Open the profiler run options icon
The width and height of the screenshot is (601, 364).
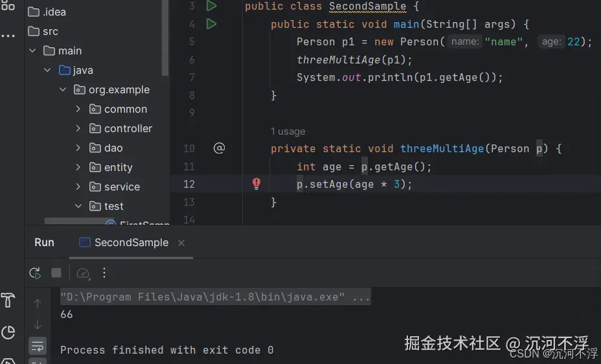(83, 273)
